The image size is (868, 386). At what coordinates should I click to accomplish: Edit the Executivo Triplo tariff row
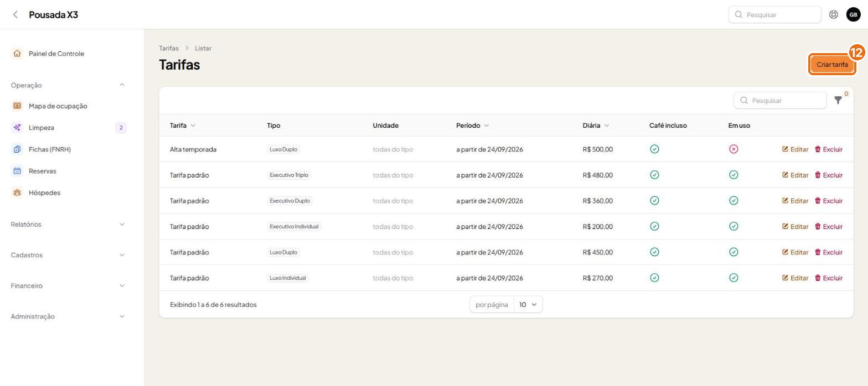795,175
